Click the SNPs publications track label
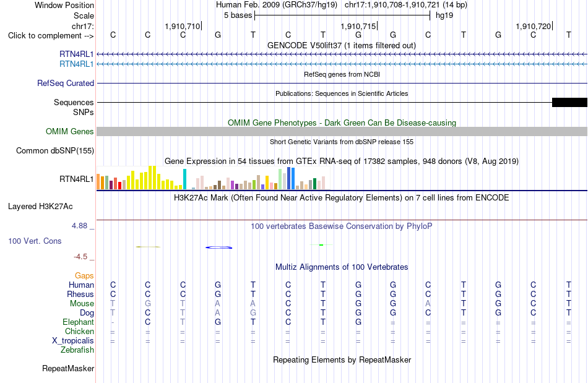Viewport: 588px width, 383px height. coord(84,112)
